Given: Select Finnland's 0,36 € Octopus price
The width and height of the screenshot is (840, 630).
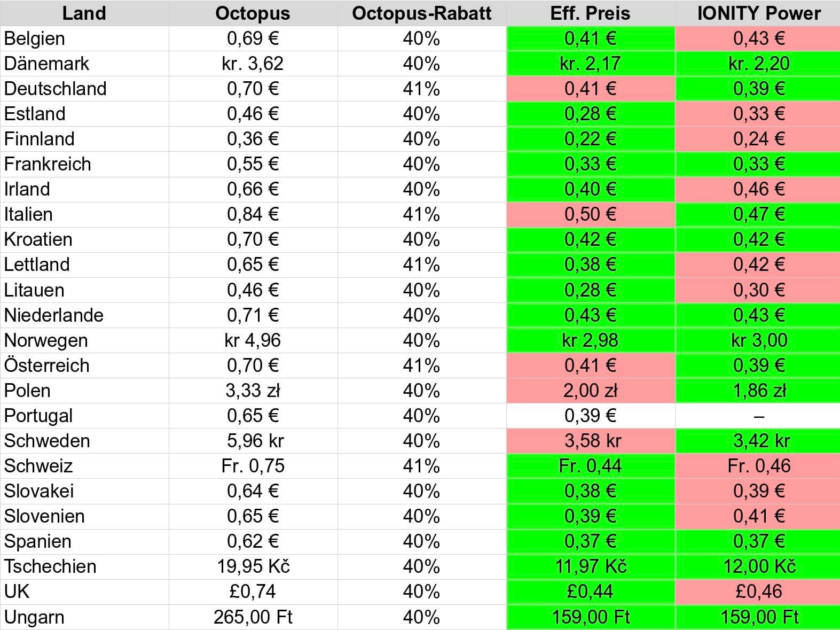Looking at the screenshot, I should click(253, 139).
